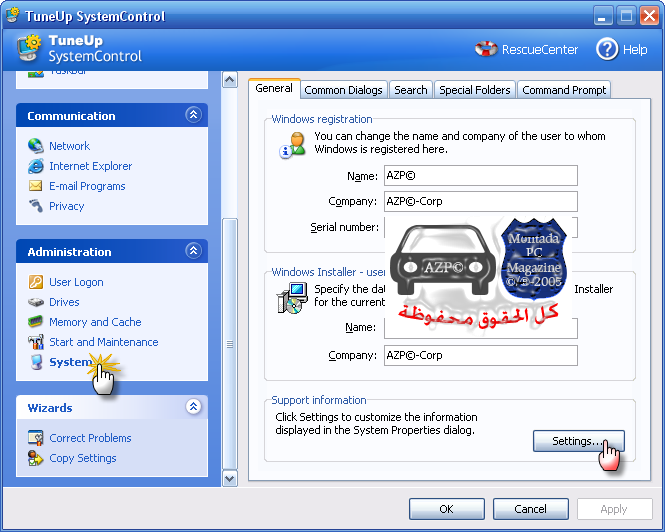Click the RescueCenter lifebuoy icon

click(486, 49)
